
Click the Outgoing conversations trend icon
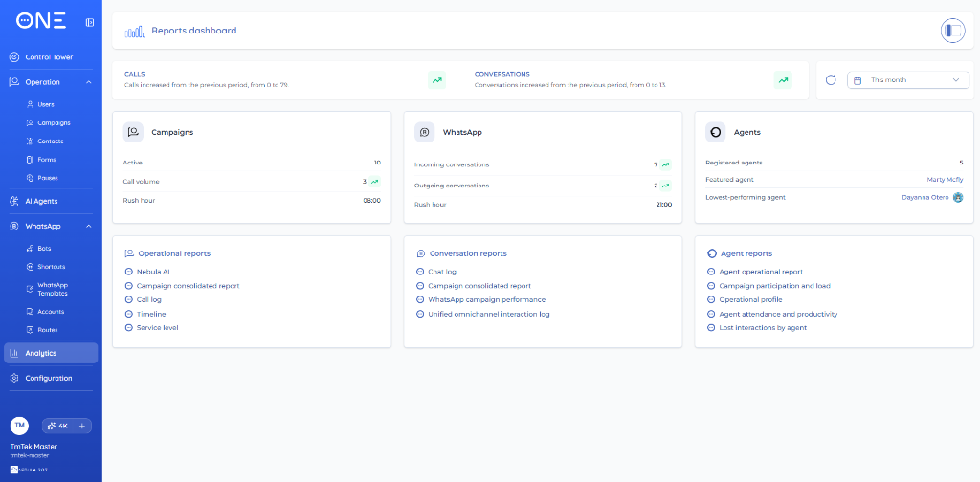(x=666, y=186)
